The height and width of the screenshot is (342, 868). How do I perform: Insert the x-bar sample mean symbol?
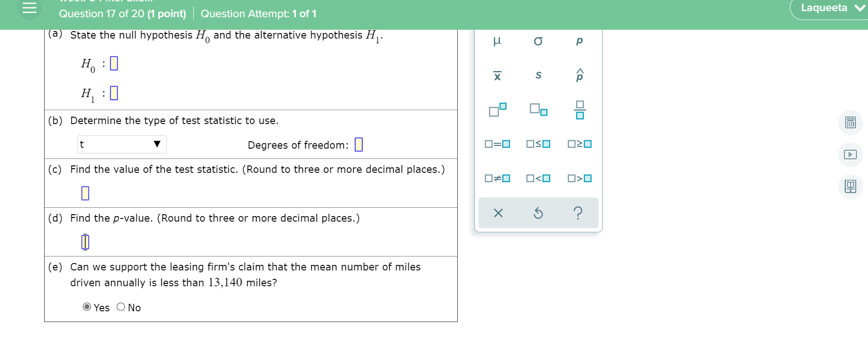[x=497, y=76]
